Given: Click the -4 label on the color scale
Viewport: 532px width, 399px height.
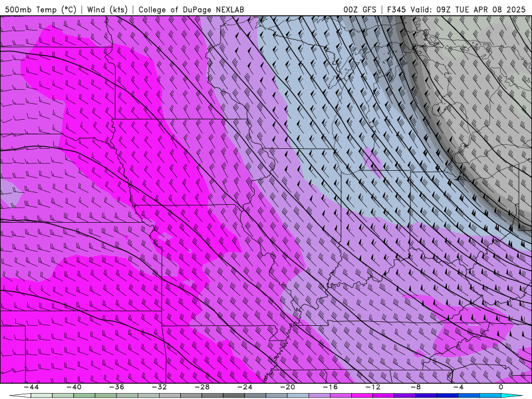Looking at the screenshot, I should click(x=458, y=387).
